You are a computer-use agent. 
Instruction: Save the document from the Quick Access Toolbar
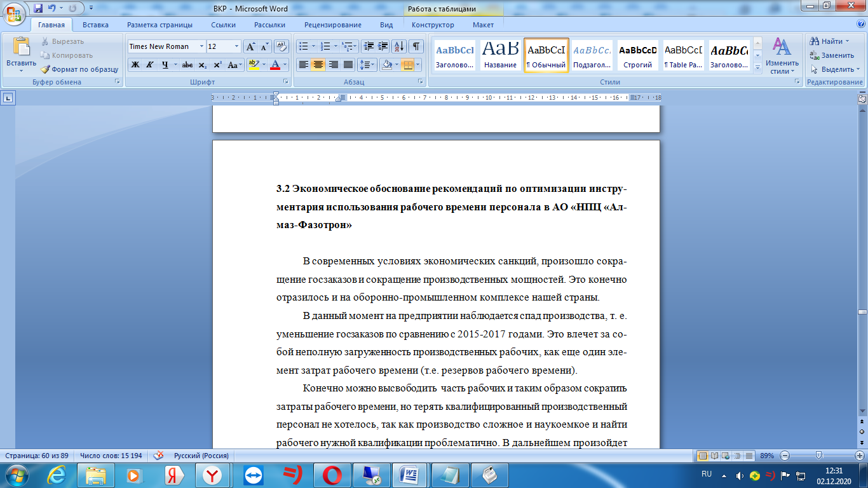(x=38, y=9)
